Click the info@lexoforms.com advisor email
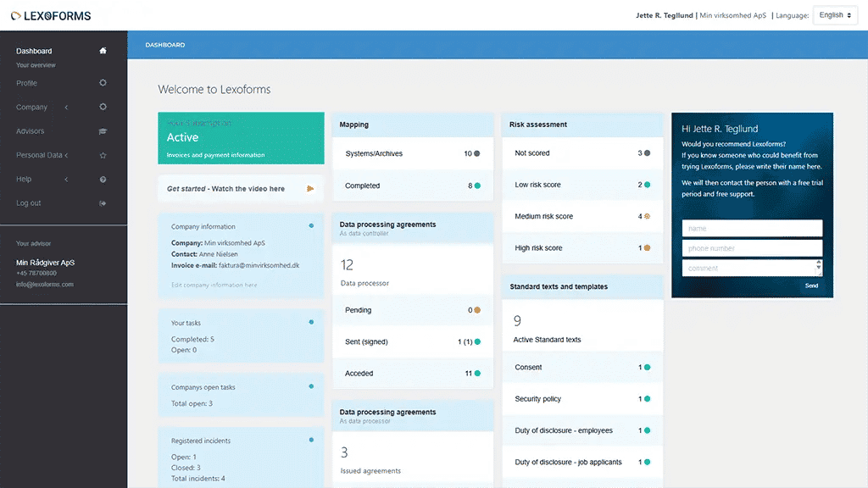The width and height of the screenshot is (868, 488). coord(45,285)
